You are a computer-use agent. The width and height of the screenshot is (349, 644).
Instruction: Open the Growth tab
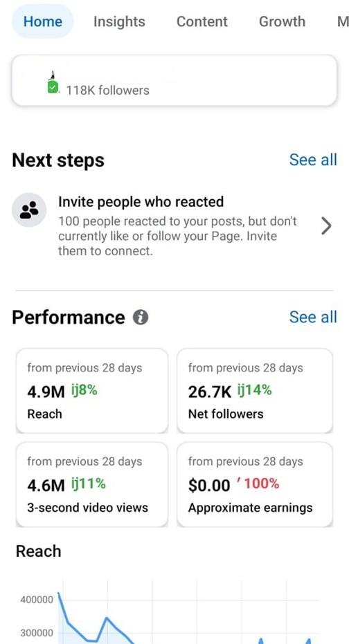point(282,21)
